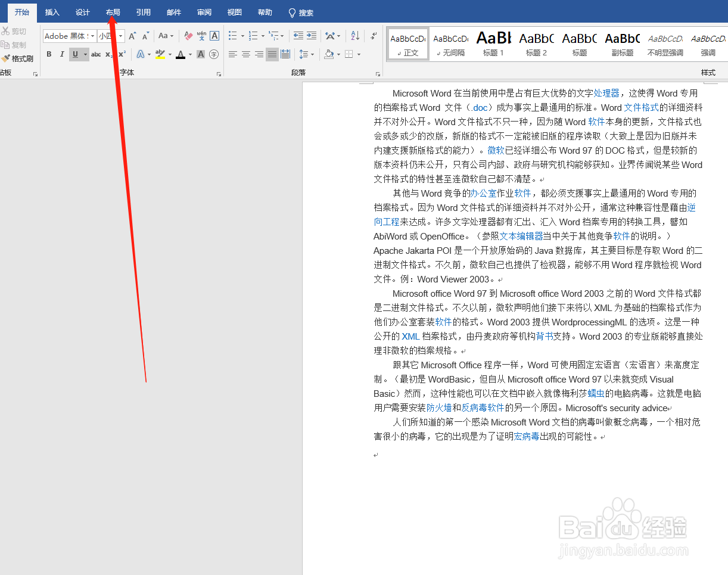Increase paragraph indent
The width and height of the screenshot is (728, 575).
coord(312,36)
